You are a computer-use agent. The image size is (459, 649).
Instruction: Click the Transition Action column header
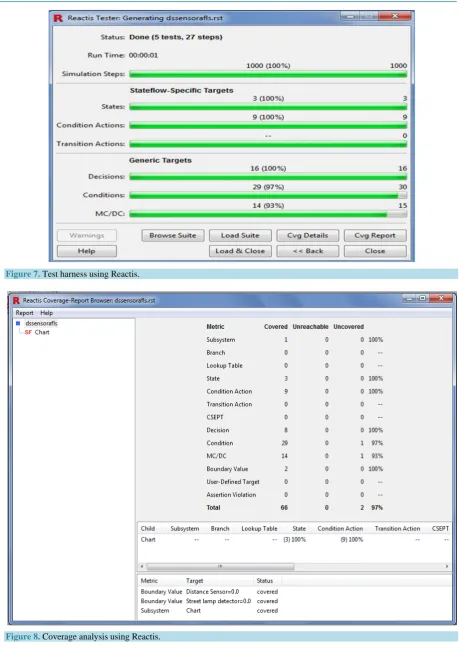397,529
